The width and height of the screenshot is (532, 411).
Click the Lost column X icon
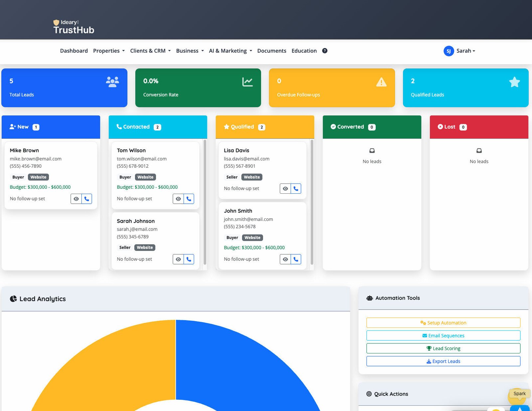click(x=440, y=127)
